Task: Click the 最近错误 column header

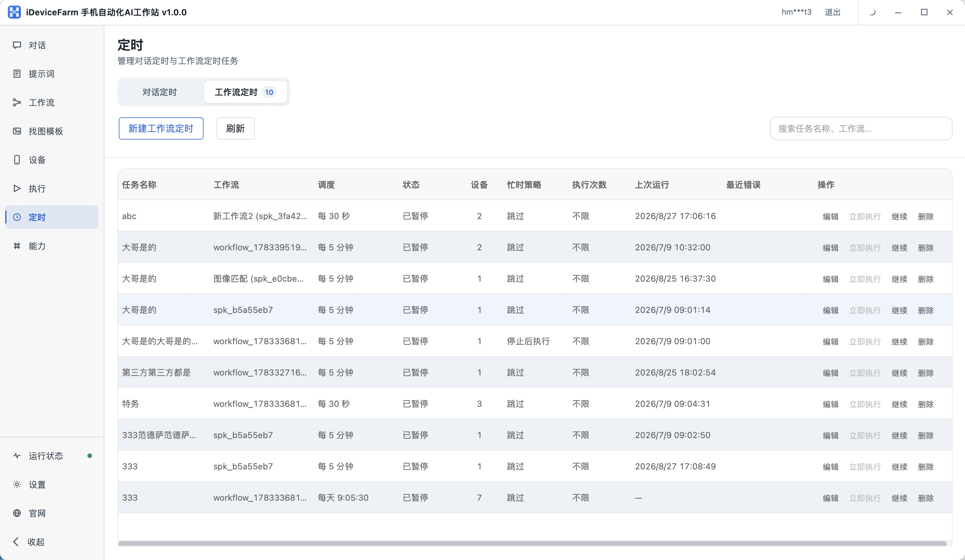Action: tap(743, 185)
